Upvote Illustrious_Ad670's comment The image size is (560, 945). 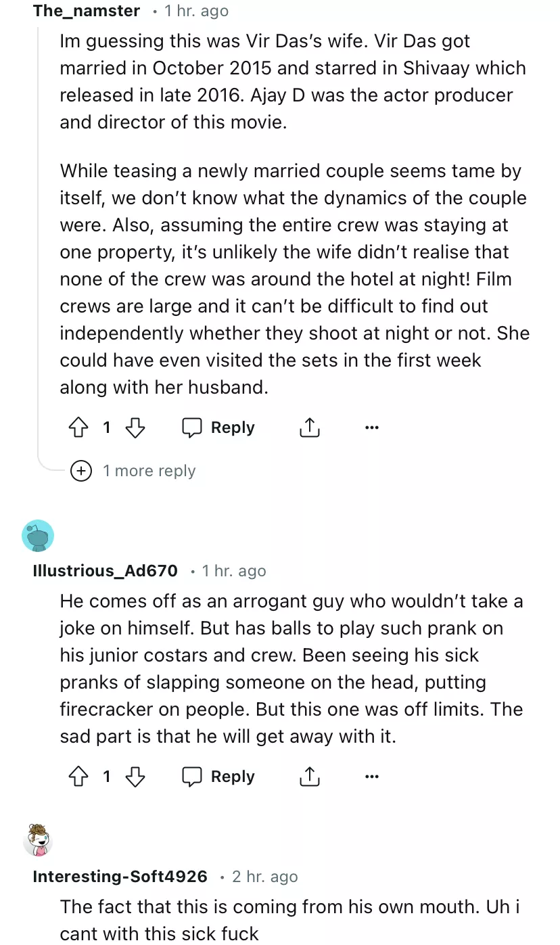[79, 777]
